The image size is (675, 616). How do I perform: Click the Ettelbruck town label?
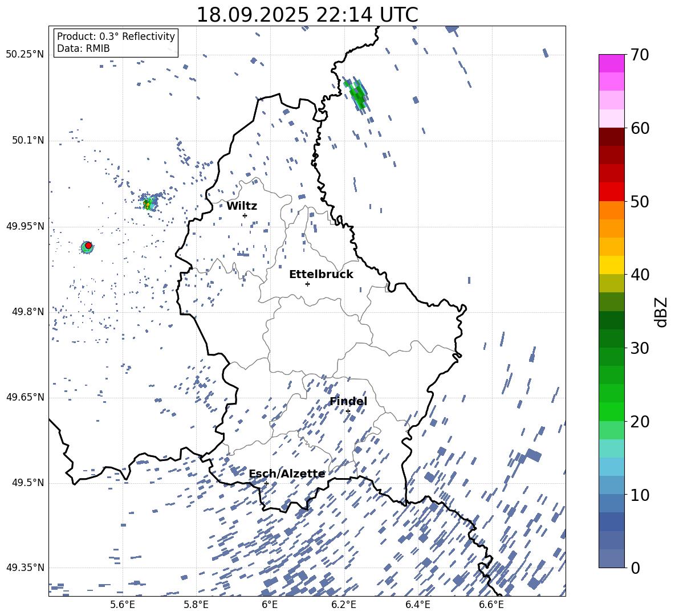coord(321,274)
